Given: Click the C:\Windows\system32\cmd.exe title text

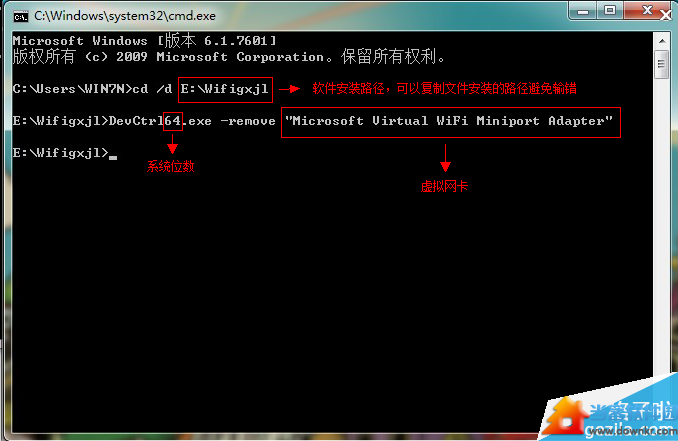Looking at the screenshot, I should coord(125,16).
